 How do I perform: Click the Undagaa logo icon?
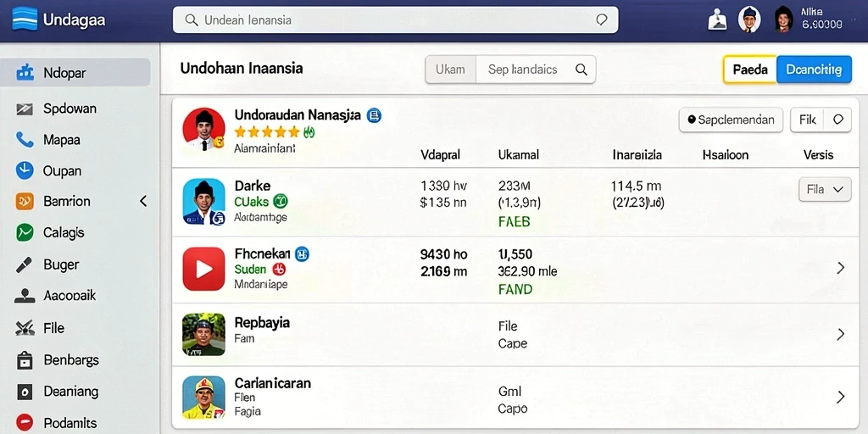(x=25, y=19)
